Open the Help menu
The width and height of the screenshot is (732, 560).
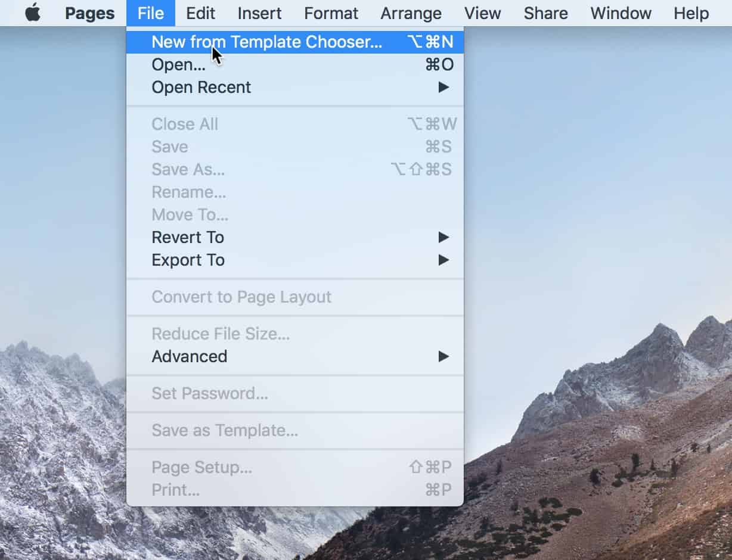691,13
